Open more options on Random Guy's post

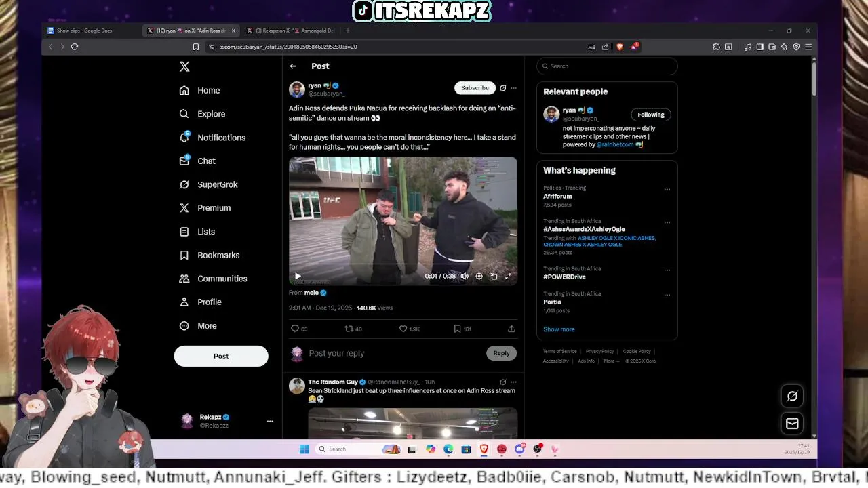click(x=513, y=382)
